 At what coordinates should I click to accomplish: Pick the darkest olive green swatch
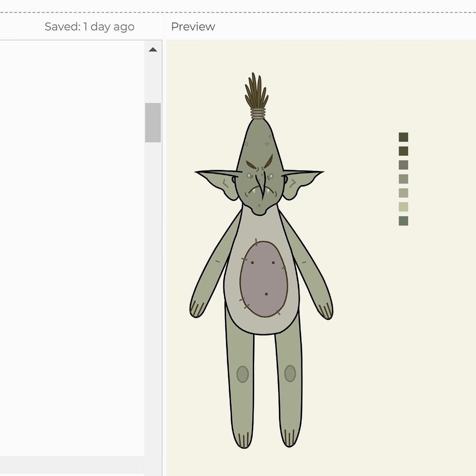(x=403, y=137)
